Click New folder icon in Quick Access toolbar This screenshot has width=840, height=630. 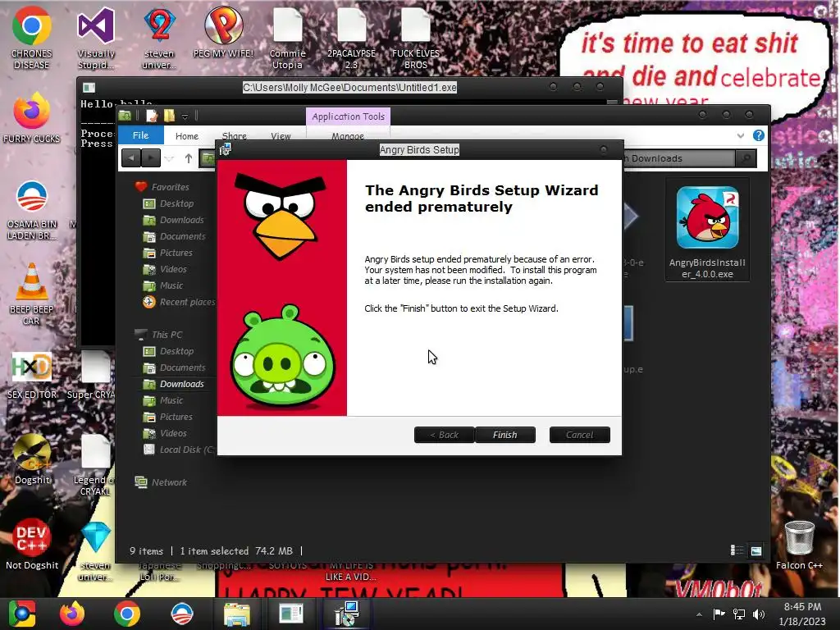tap(169, 116)
